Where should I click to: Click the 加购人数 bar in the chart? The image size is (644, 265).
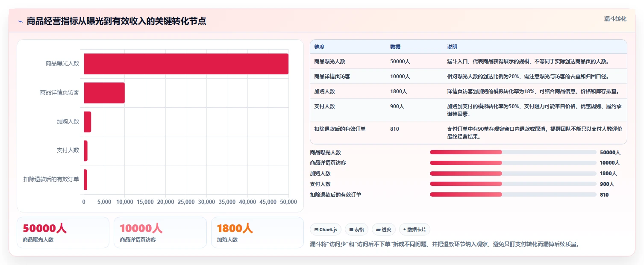[x=88, y=122]
